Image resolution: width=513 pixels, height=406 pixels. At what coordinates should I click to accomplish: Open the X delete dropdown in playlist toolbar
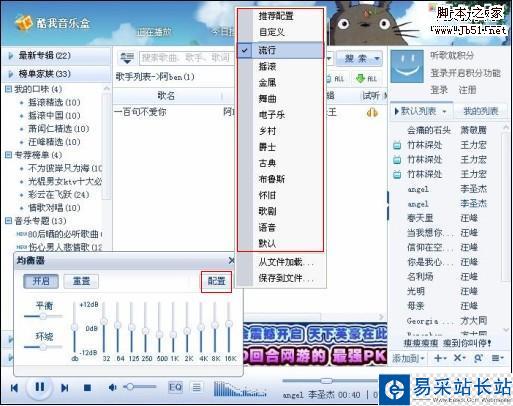460,358
